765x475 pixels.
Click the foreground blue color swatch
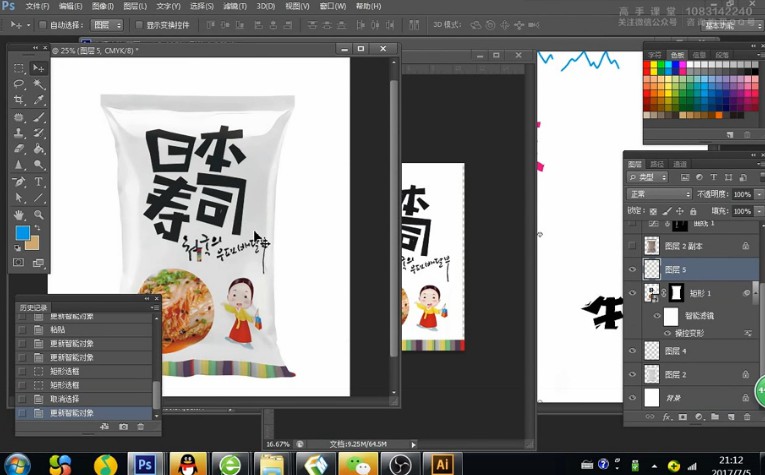(x=22, y=233)
